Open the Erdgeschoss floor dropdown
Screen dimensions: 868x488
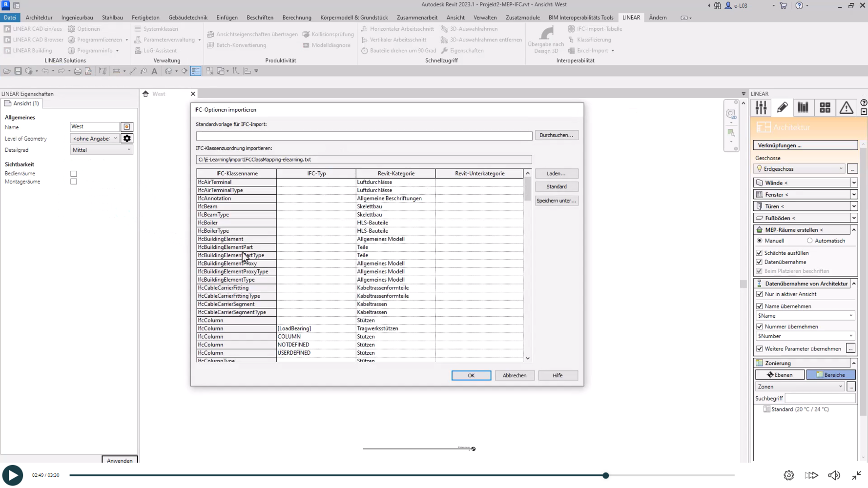[x=800, y=169]
